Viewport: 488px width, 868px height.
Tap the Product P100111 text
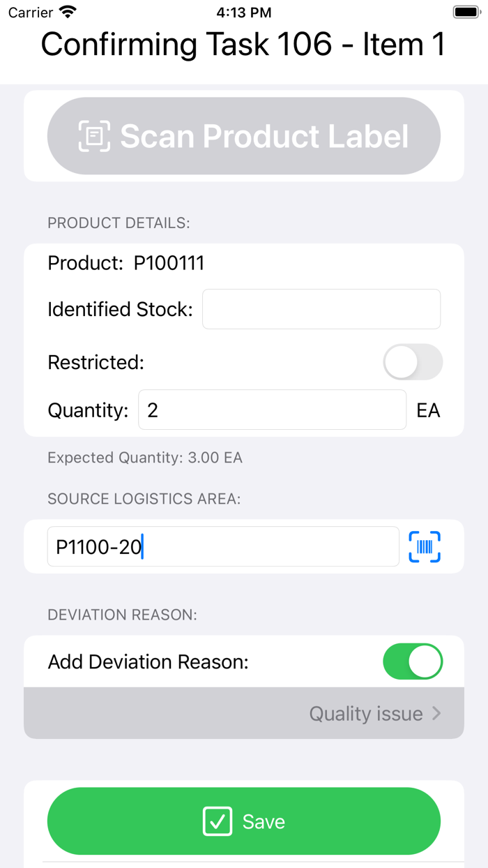[x=126, y=263]
